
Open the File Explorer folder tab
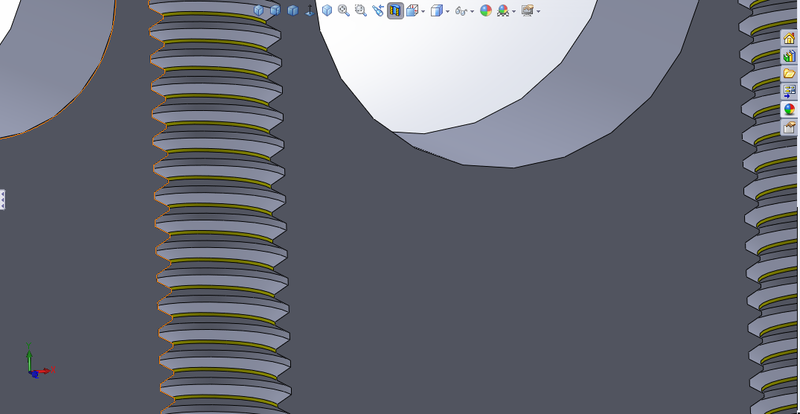click(x=789, y=74)
